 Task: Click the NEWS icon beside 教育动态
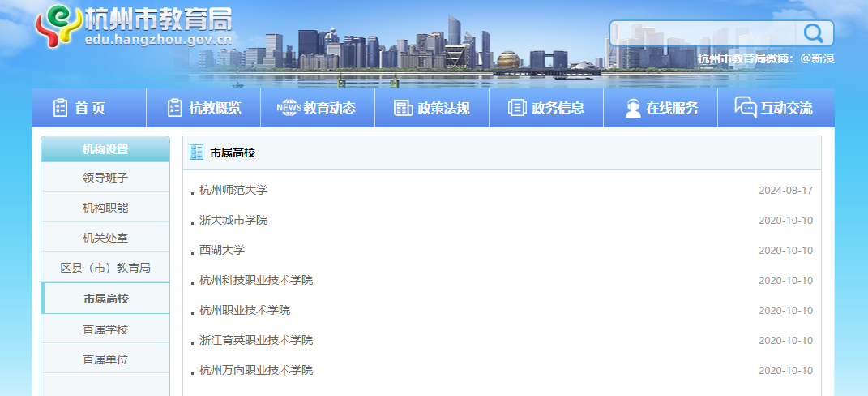[x=289, y=108]
